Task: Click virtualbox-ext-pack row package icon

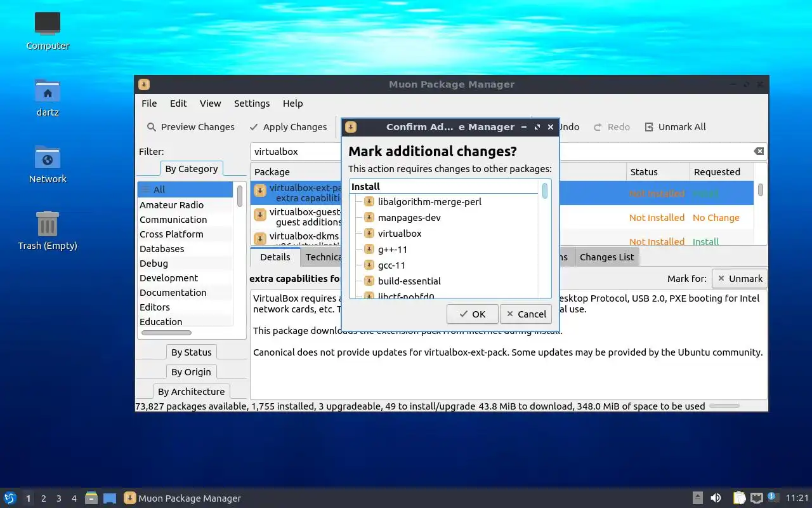Action: pos(260,191)
